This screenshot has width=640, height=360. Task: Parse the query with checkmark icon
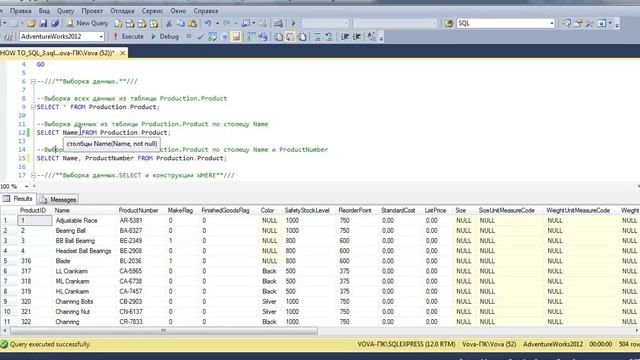[x=200, y=37]
